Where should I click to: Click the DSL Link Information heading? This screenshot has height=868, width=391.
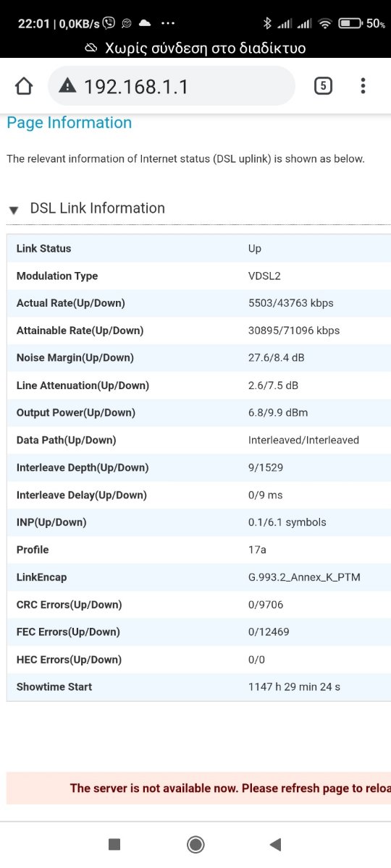98,208
